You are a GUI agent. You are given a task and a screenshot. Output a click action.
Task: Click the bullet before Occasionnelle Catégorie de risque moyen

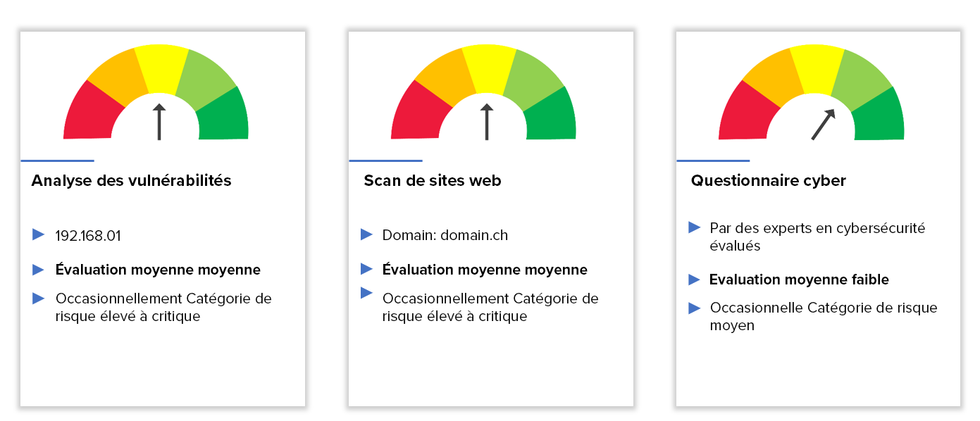click(695, 308)
